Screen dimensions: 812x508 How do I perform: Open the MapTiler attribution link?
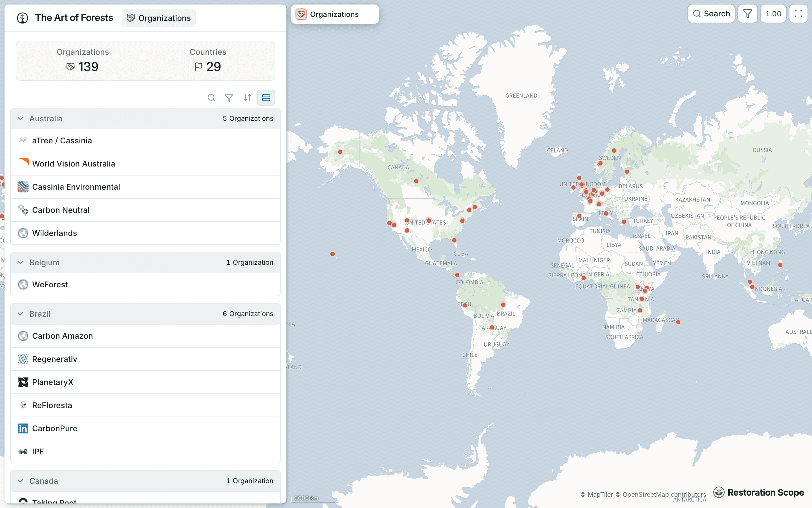pos(597,494)
